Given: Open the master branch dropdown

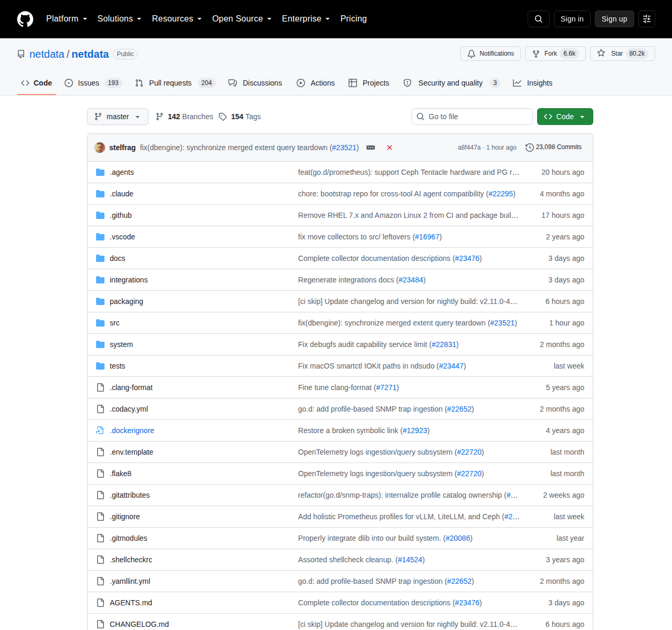Looking at the screenshot, I should [x=118, y=117].
